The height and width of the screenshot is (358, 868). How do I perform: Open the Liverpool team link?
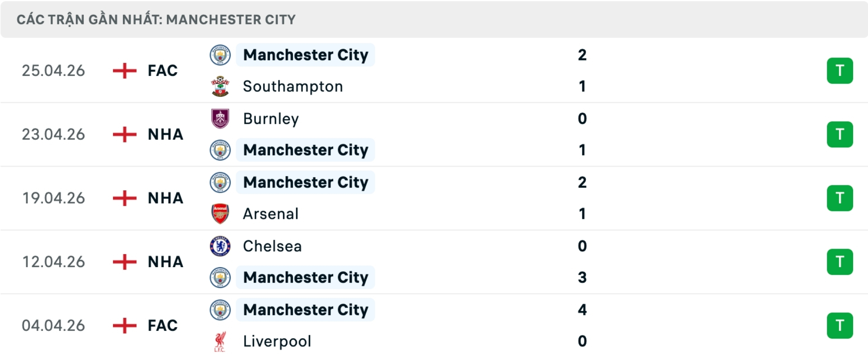[x=277, y=341]
